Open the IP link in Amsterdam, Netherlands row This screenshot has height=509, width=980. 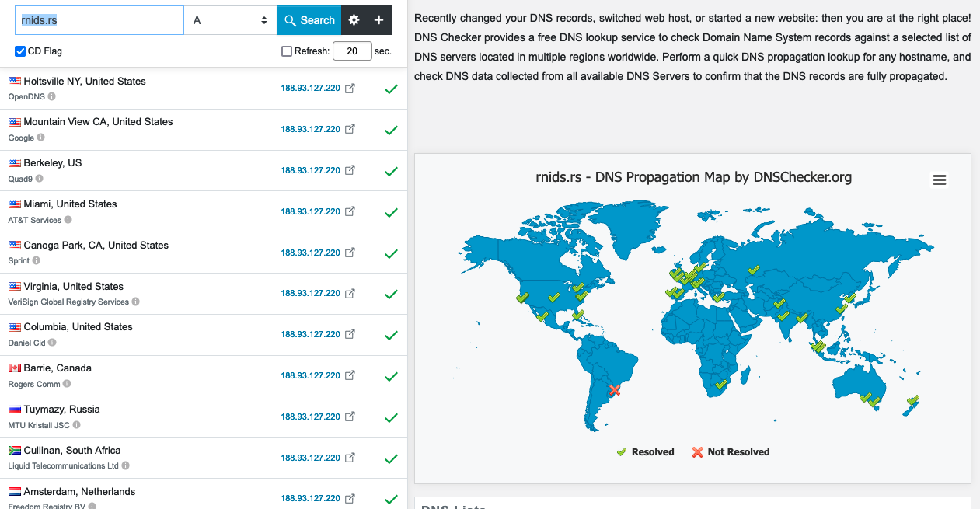pos(311,498)
